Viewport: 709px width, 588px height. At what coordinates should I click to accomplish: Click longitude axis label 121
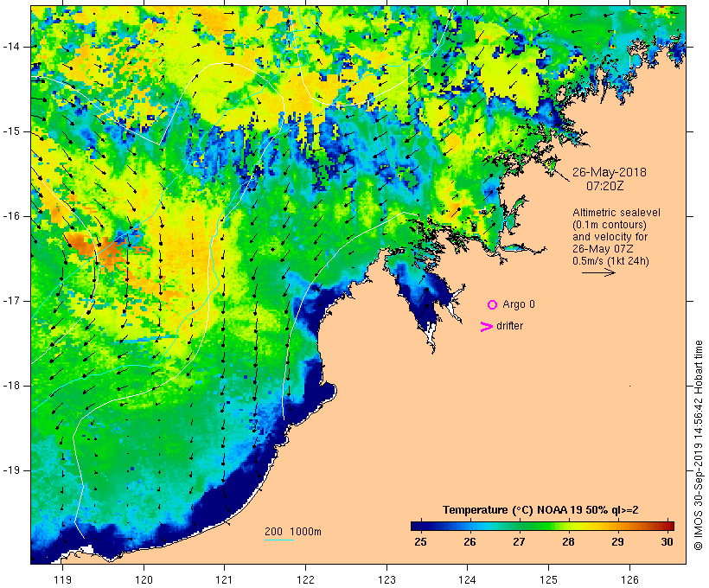[224, 580]
